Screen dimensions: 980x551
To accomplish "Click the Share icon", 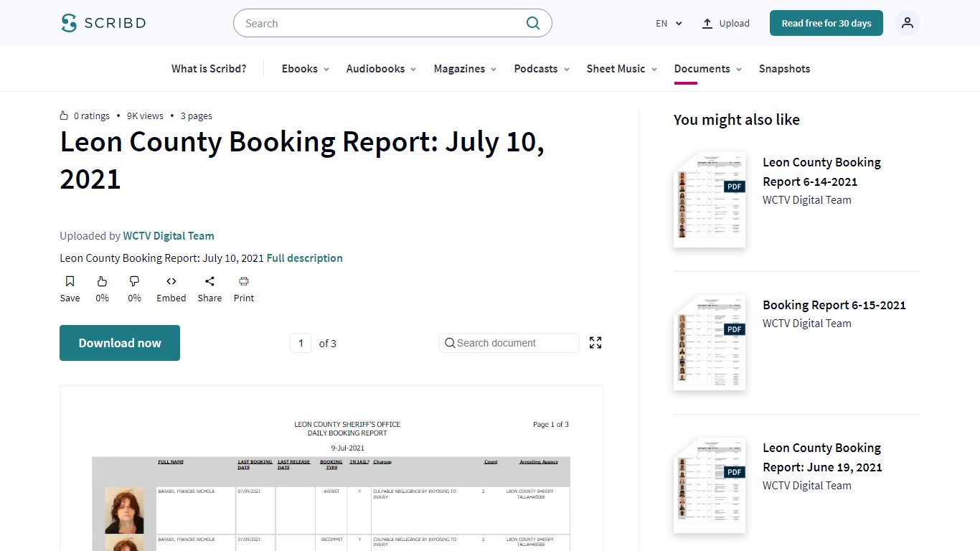I will click(209, 281).
